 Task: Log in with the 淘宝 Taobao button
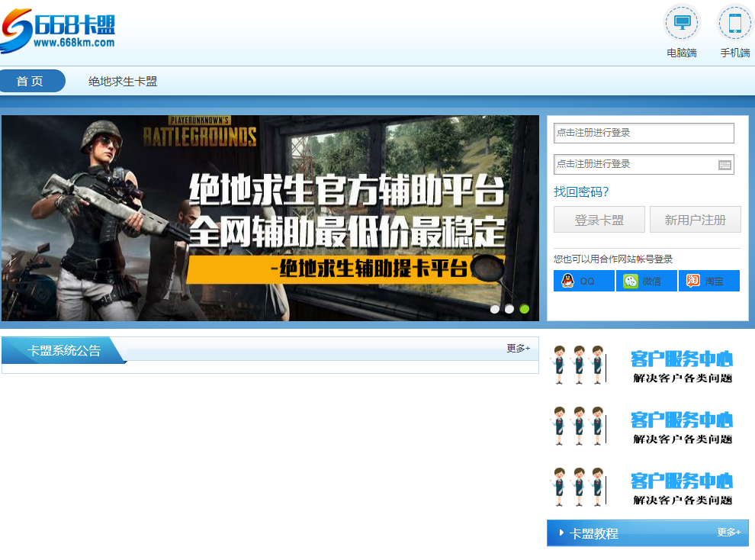point(709,281)
